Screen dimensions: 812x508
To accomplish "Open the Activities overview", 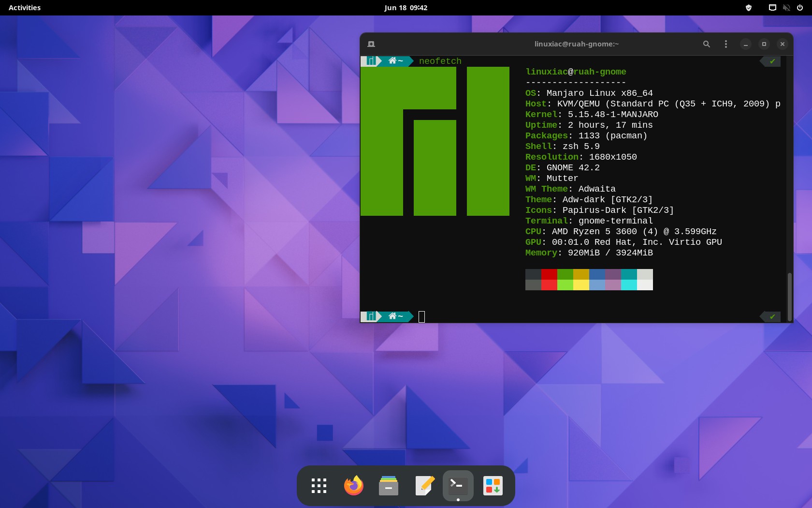I will pyautogui.click(x=24, y=8).
